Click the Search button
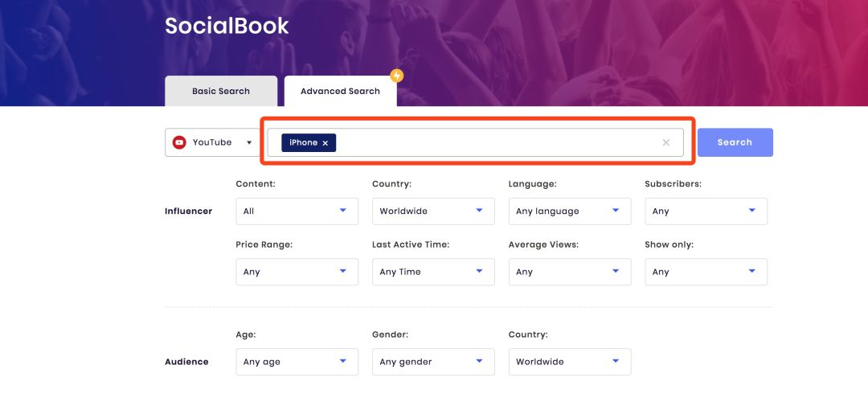The image size is (868, 394). coord(735,142)
